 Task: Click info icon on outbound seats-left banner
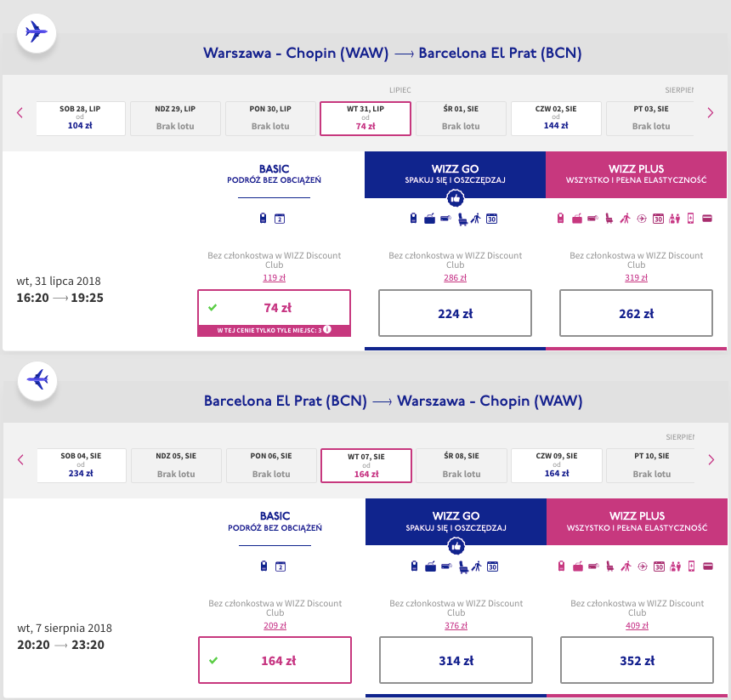click(x=327, y=330)
